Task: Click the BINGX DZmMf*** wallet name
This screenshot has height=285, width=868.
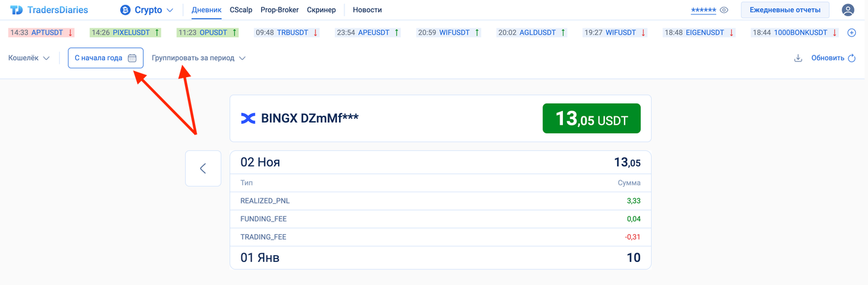Action: pyautogui.click(x=310, y=118)
